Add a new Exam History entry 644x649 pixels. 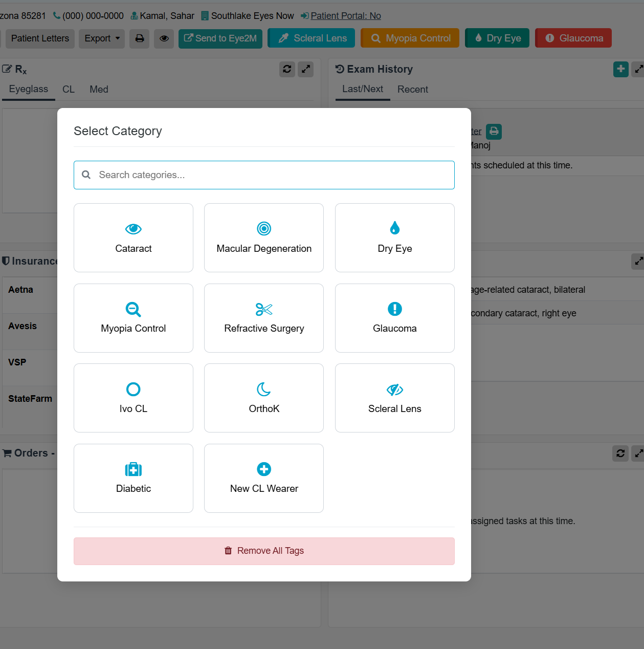(x=620, y=69)
